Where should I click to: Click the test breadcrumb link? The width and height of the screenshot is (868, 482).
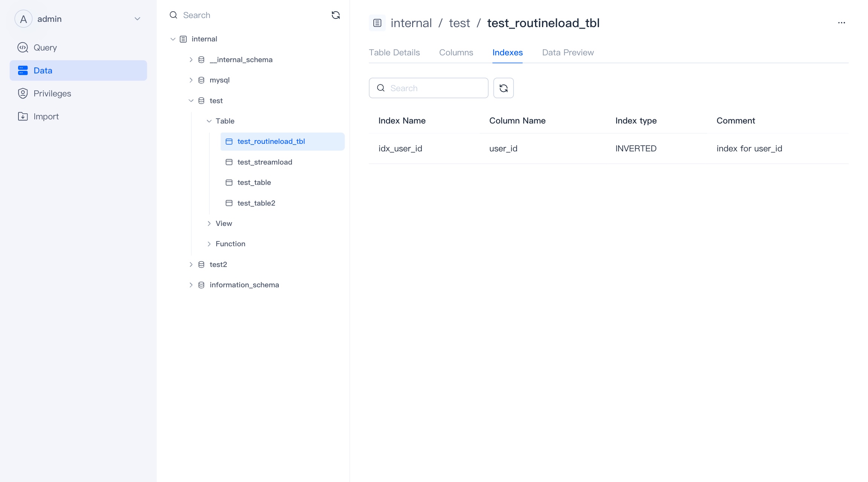point(459,23)
